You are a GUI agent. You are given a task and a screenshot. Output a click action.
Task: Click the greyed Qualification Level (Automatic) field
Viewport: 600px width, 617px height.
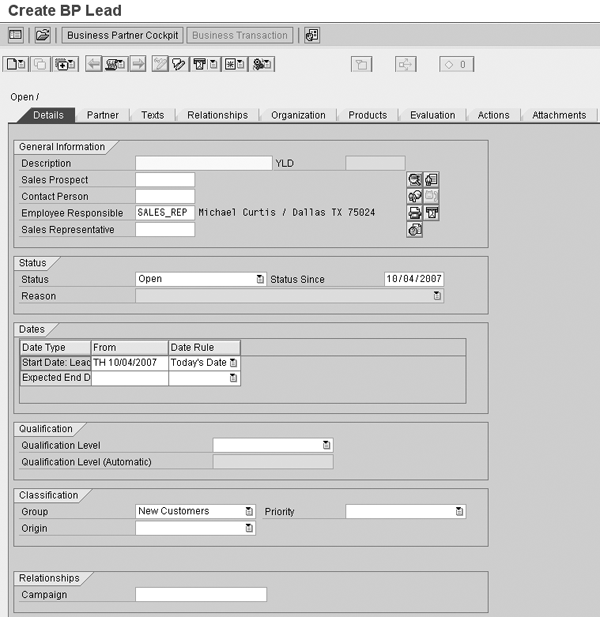[273, 462]
